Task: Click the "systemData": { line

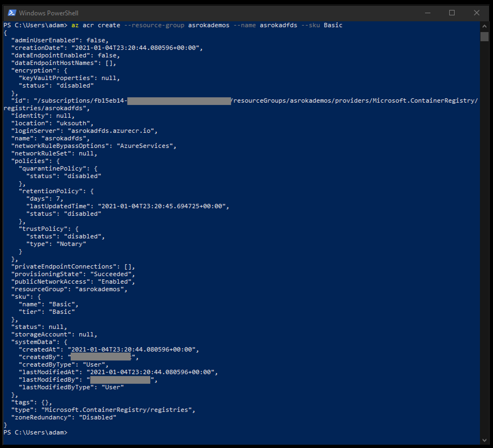Action: [39, 342]
